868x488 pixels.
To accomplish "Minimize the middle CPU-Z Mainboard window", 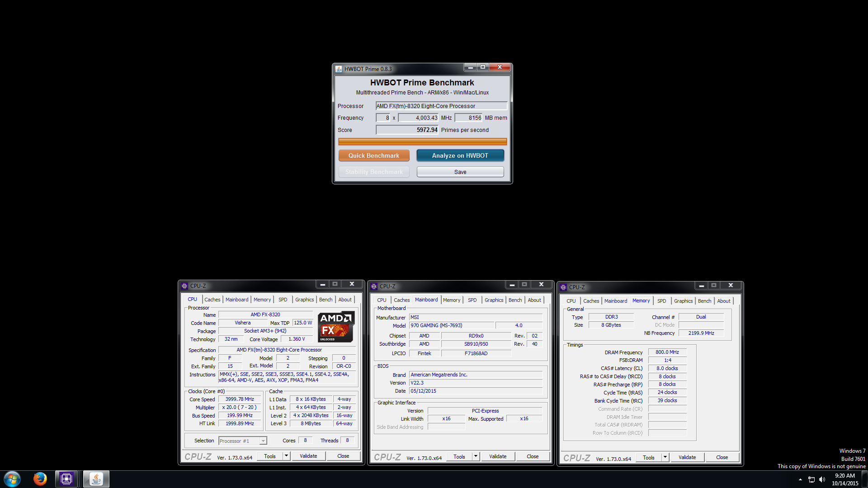I will [512, 285].
